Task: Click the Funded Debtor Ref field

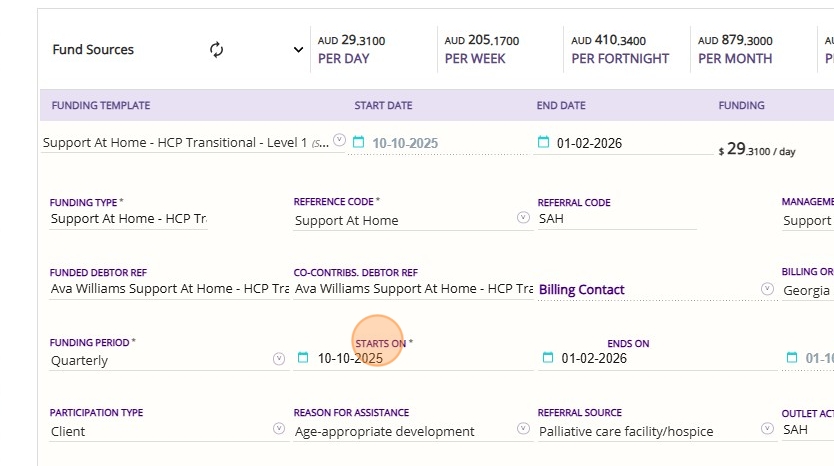Action: [169, 289]
